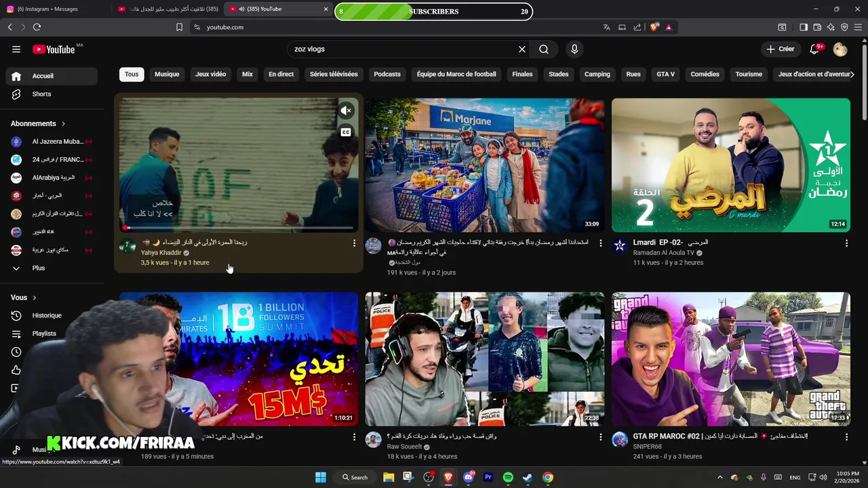Expand the Abonnements section

point(38,123)
